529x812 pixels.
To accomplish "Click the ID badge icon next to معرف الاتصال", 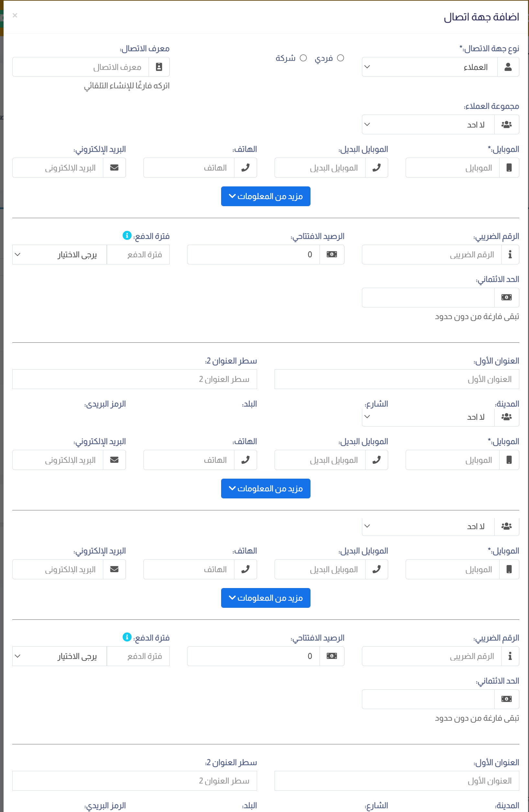I will click(x=159, y=67).
